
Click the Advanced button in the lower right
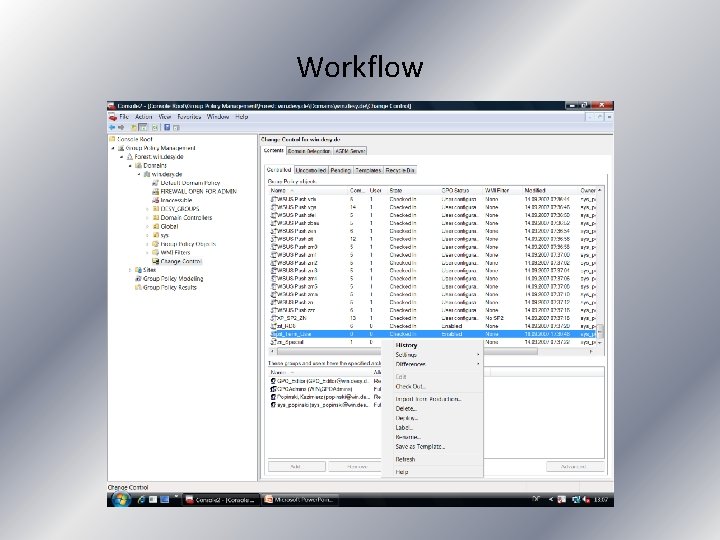(x=574, y=467)
